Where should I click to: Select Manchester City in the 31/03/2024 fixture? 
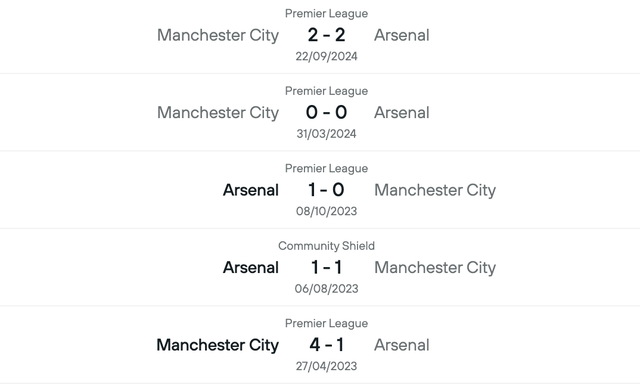218,113
